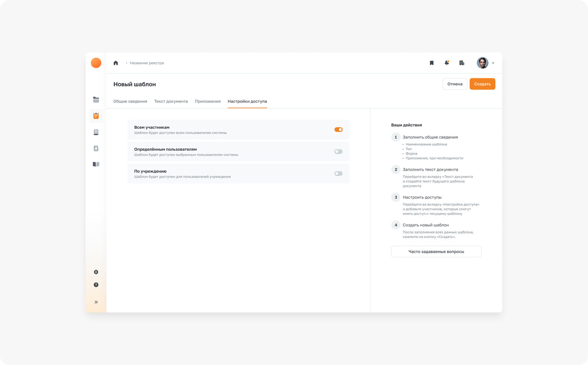Switch to the Текст документа tab
This screenshot has height=365, width=588.
click(x=171, y=101)
